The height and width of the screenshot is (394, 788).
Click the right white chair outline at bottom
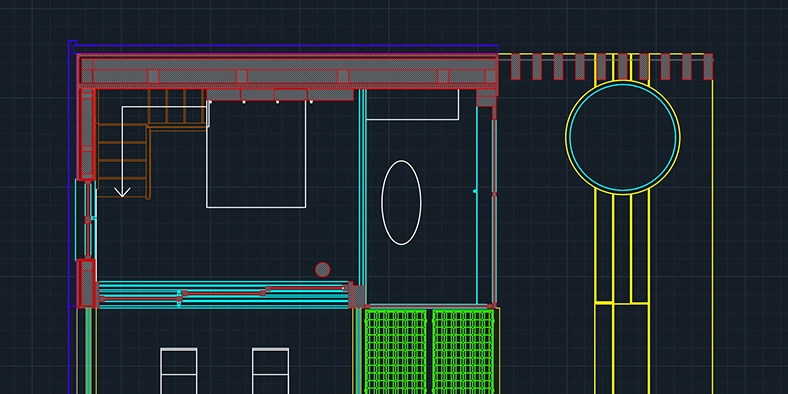270,371
